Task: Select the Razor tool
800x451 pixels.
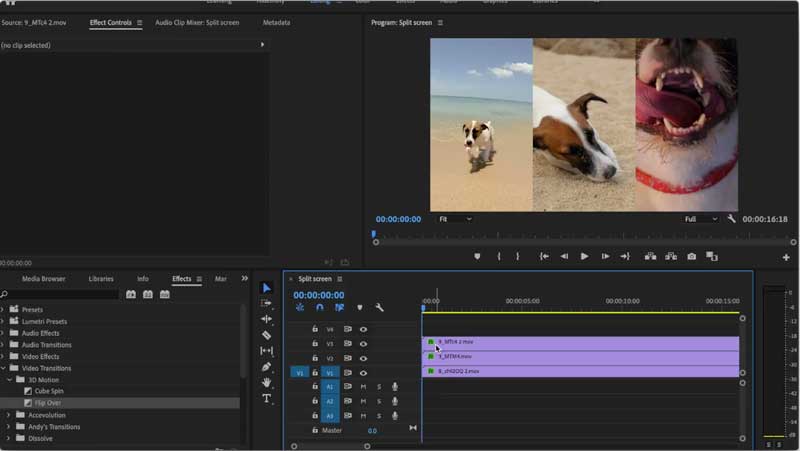Action: coord(267,335)
